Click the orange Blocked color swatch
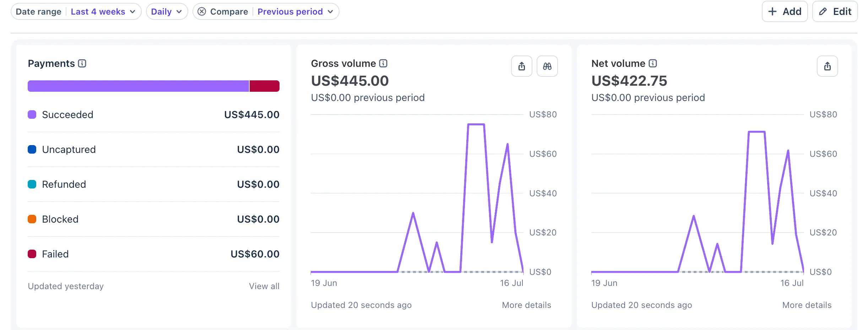The width and height of the screenshot is (868, 330). pyautogui.click(x=32, y=219)
